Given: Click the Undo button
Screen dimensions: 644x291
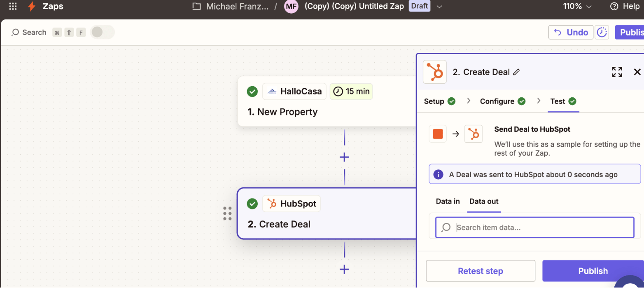Looking at the screenshot, I should [571, 32].
